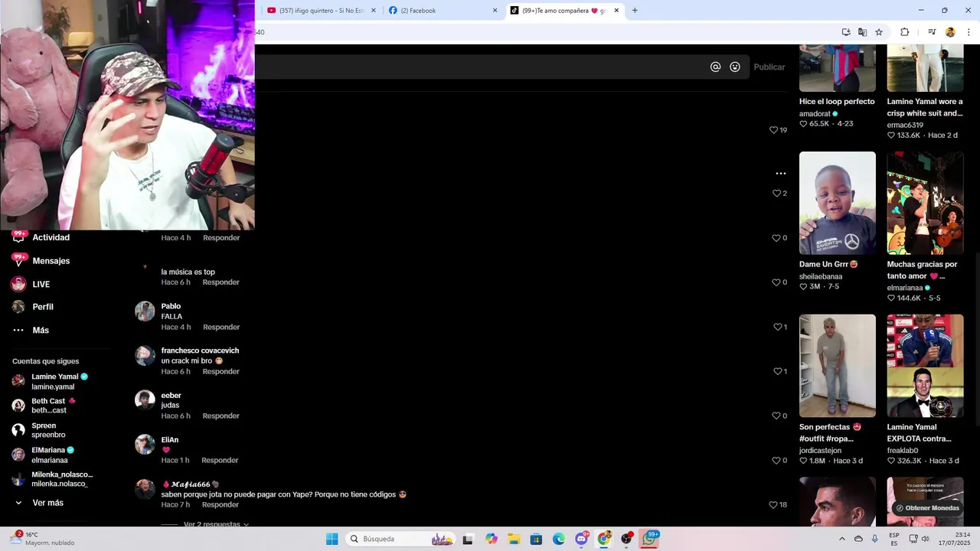The height and width of the screenshot is (551, 980).
Task: Open Milenka_nolasco followed account
Action: pos(53,479)
